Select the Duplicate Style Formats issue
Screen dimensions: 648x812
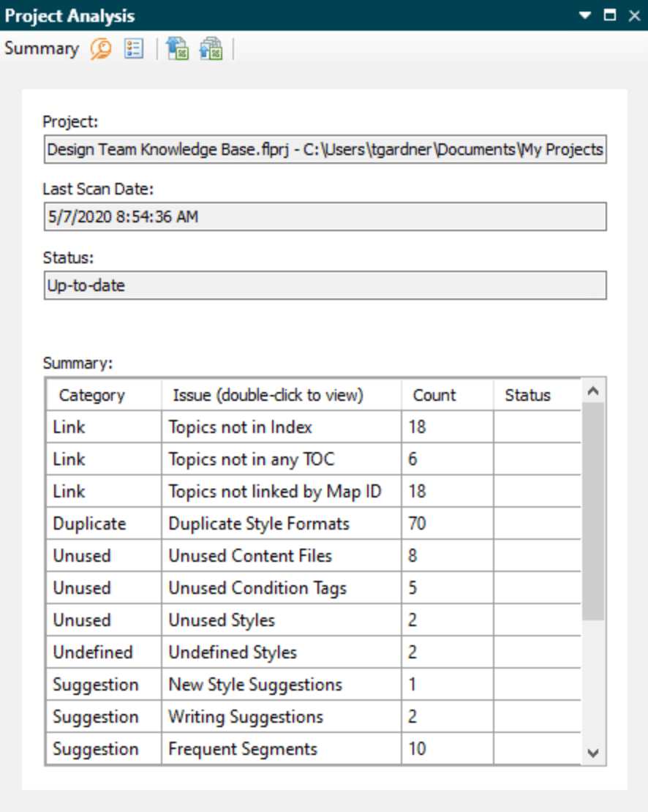[259, 524]
